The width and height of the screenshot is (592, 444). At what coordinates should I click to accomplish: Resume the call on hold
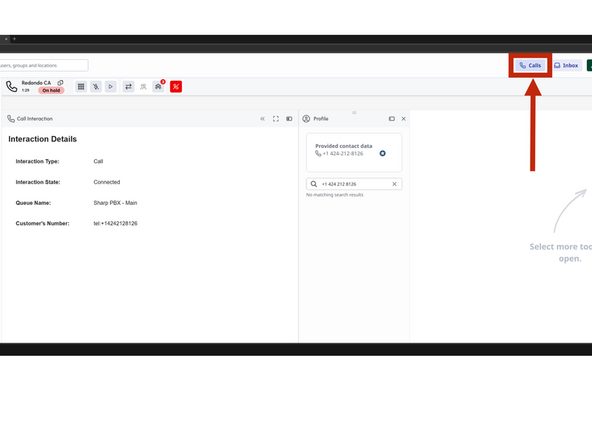coord(111,87)
